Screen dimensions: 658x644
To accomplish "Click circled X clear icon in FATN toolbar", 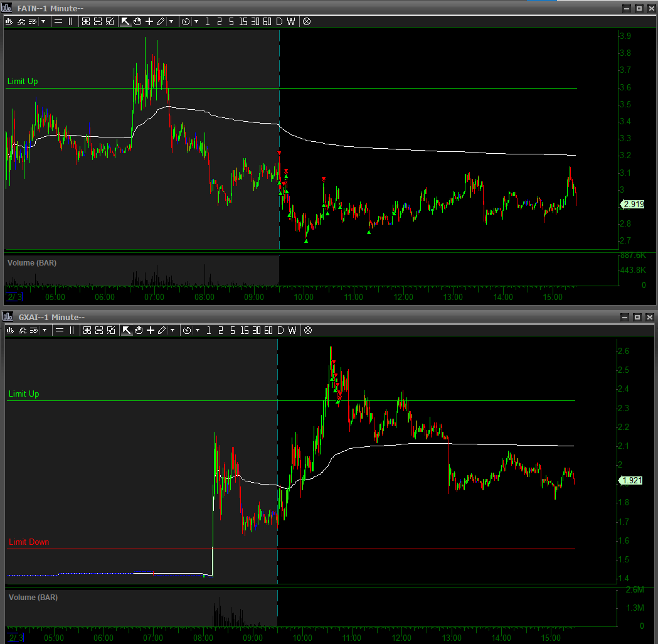I will pos(307,21).
